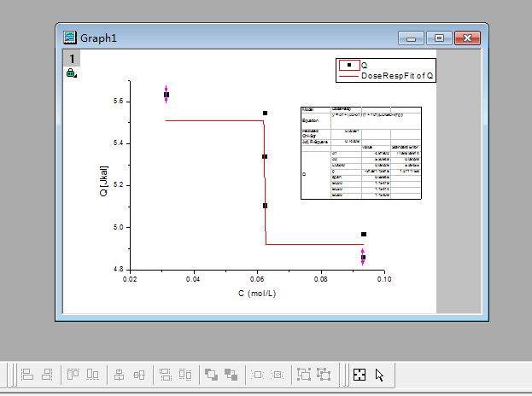Click the Graph1 title bar text
532x396 pixels.
(98, 38)
